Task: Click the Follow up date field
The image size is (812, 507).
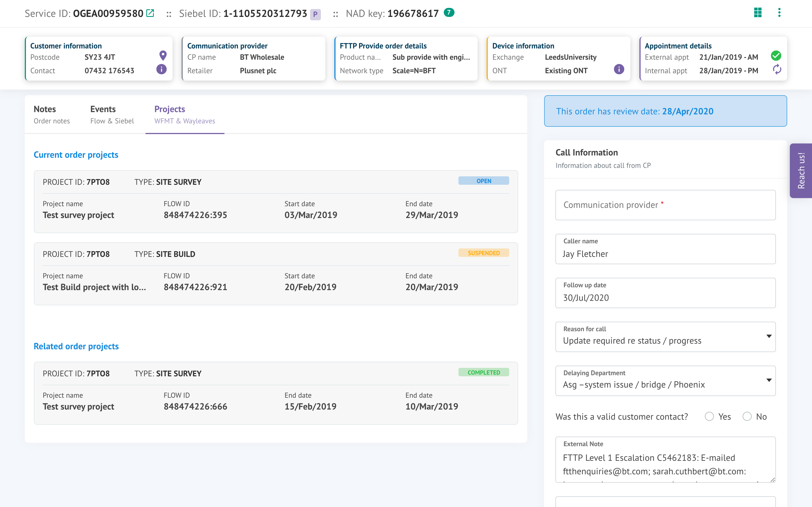Action: click(x=665, y=293)
